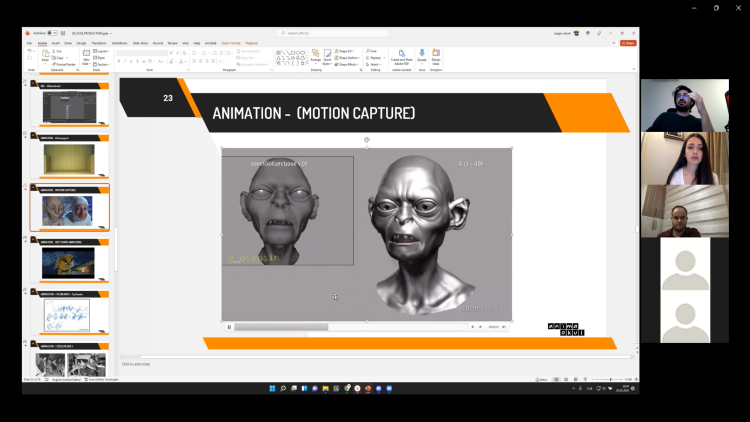
Task: Open the Select dropdown in Editing group
Action: coord(374,64)
